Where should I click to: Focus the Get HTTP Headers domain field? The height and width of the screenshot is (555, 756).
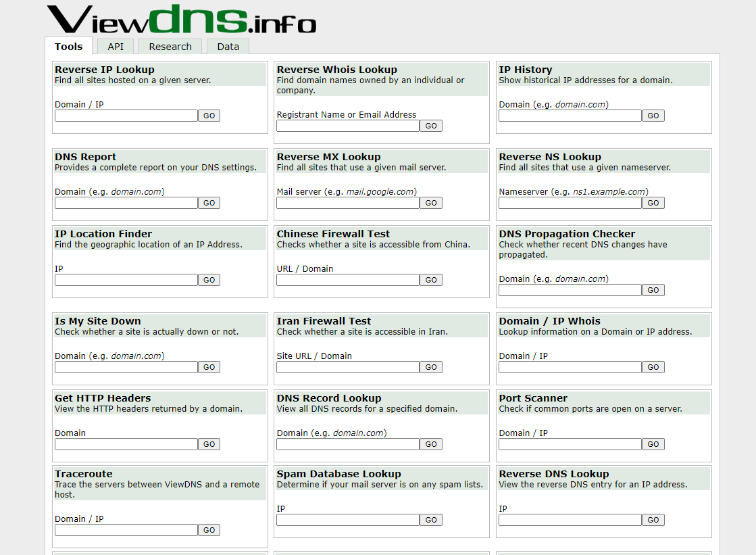[x=126, y=444]
